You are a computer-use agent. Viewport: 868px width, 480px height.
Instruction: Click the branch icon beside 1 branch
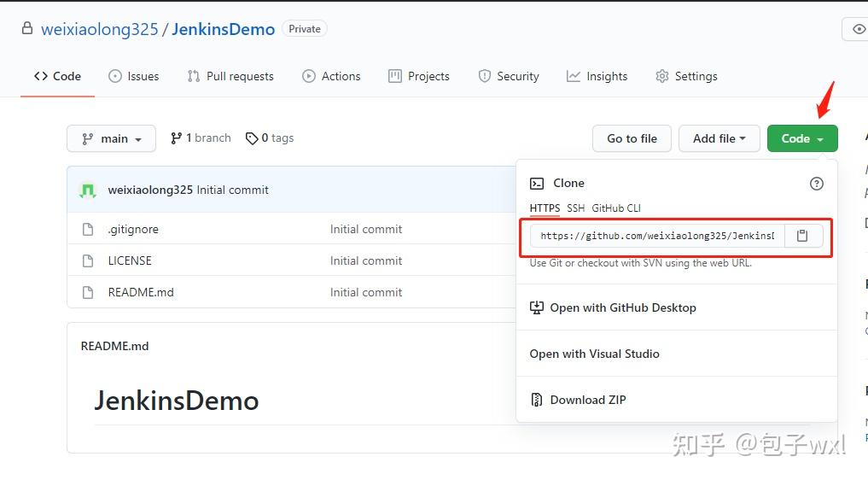coord(176,138)
